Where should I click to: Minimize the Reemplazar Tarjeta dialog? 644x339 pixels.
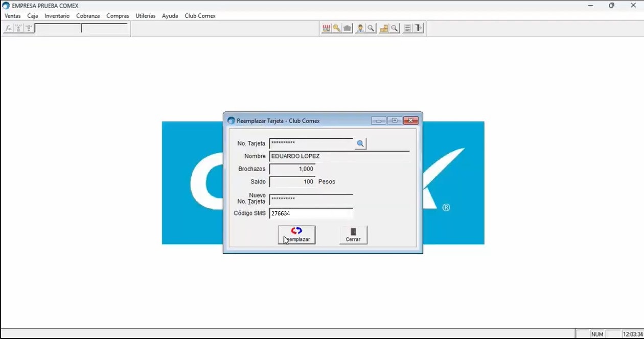click(379, 121)
